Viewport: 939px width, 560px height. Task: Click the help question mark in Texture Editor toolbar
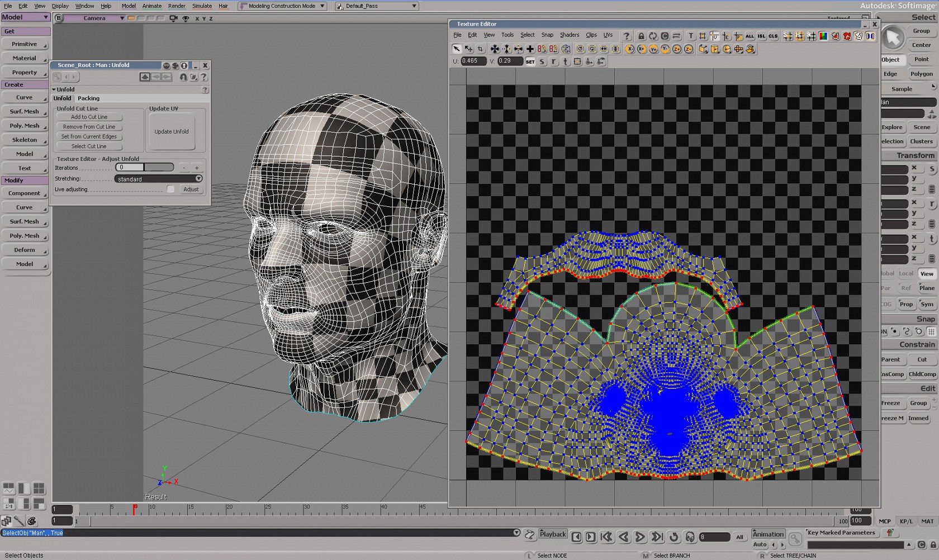[x=626, y=36]
